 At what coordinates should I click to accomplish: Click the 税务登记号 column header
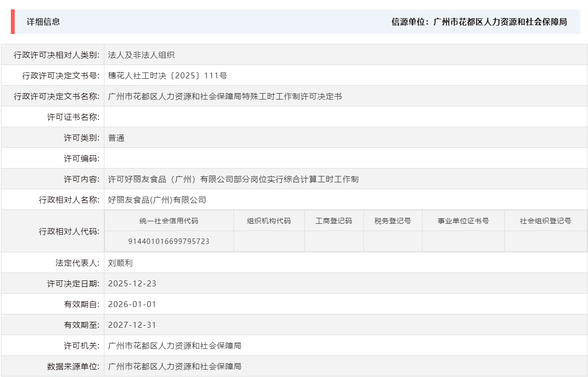pos(392,221)
